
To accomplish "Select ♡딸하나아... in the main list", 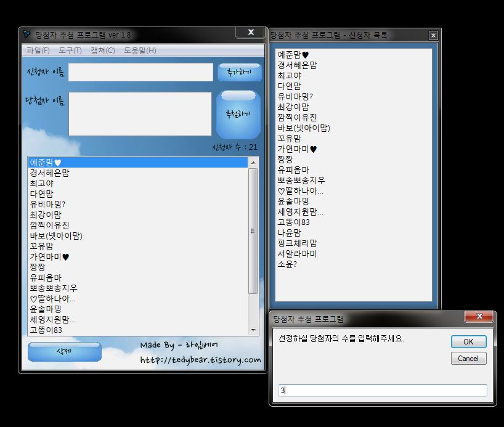I will point(137,299).
